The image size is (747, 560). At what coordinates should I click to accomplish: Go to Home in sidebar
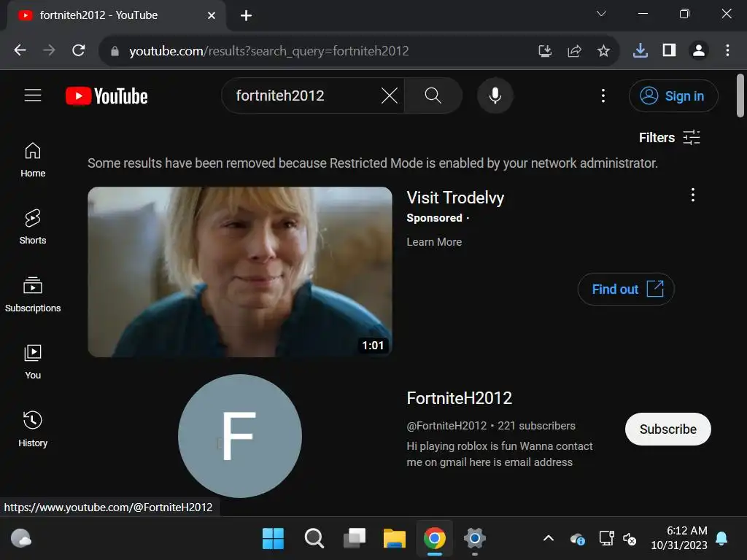[33, 160]
